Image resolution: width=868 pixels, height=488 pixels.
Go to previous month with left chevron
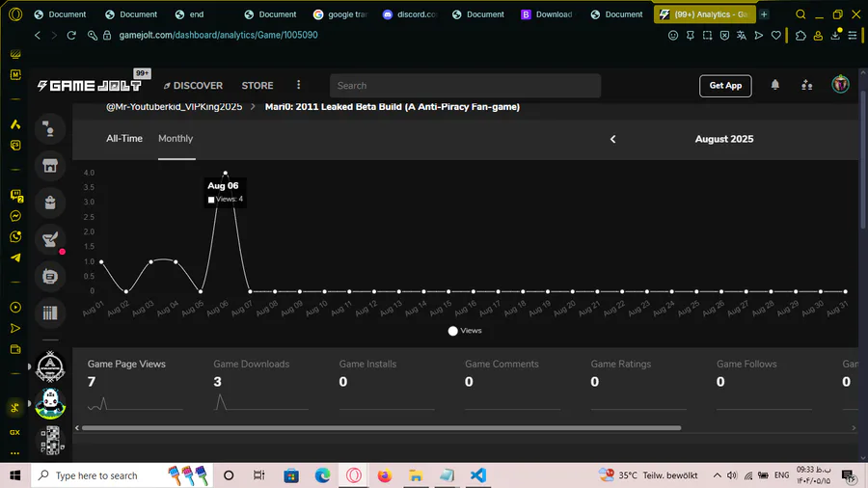tap(612, 139)
